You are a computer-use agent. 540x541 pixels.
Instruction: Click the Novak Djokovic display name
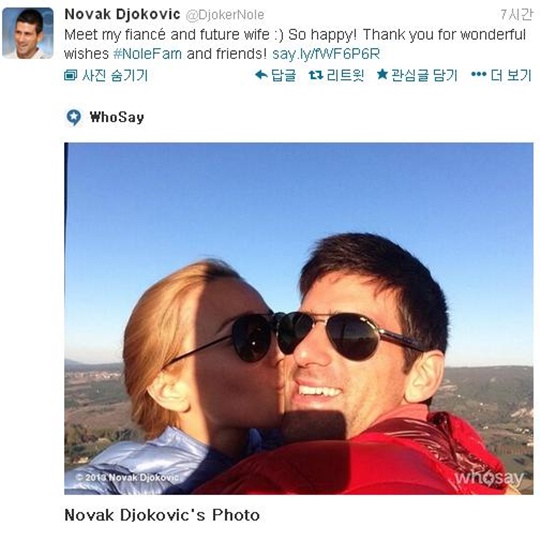click(x=122, y=14)
